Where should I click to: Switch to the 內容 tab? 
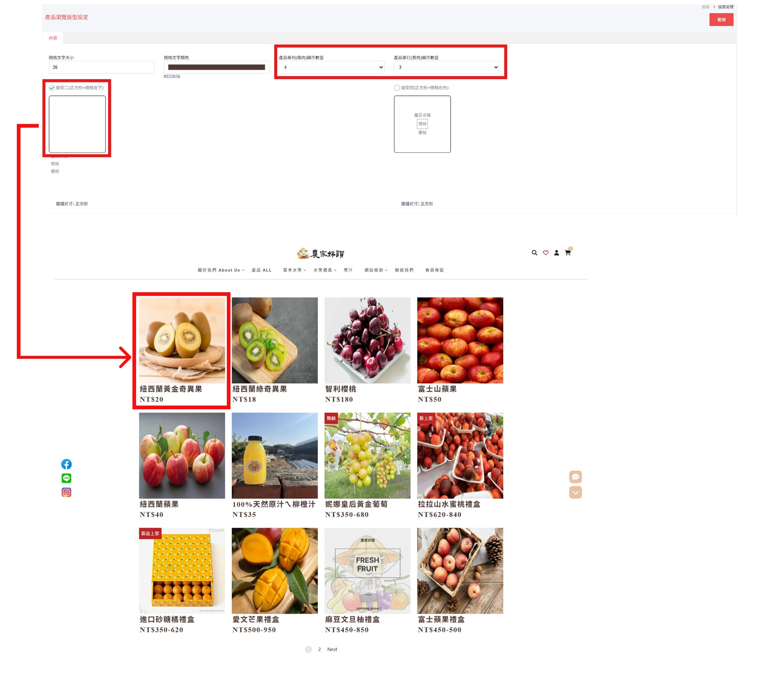pyautogui.click(x=53, y=38)
